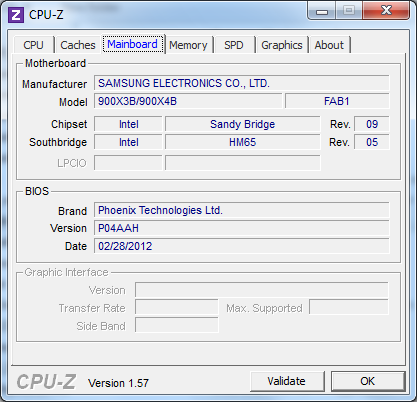Viewport: 417px width, 402px height.
Task: Close the CPU-Z window
Action: (386, 11)
